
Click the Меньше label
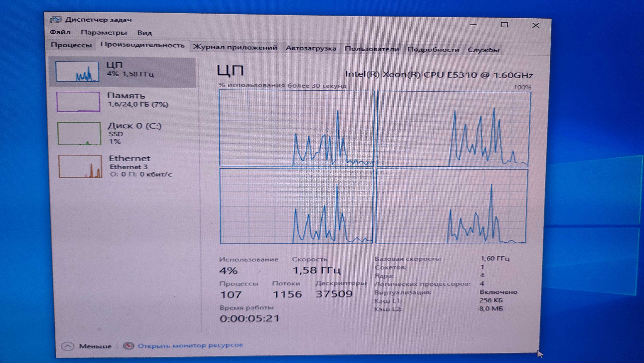(95, 346)
